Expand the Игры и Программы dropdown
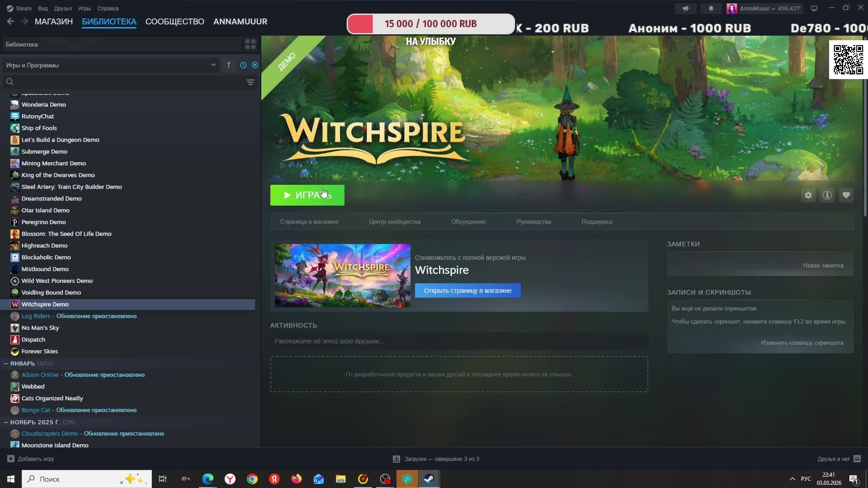This screenshot has width=868, height=488. click(213, 65)
